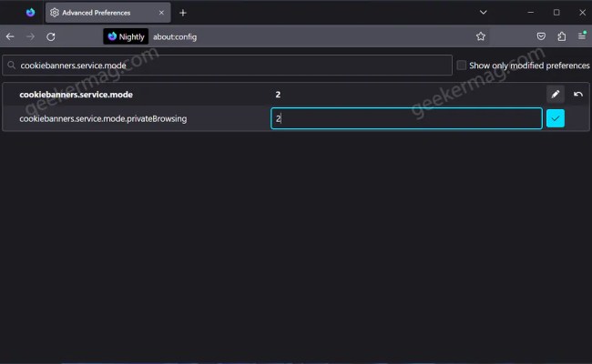Toggle Show only modified preferences checkbox
The image size is (592, 364).
462,66
